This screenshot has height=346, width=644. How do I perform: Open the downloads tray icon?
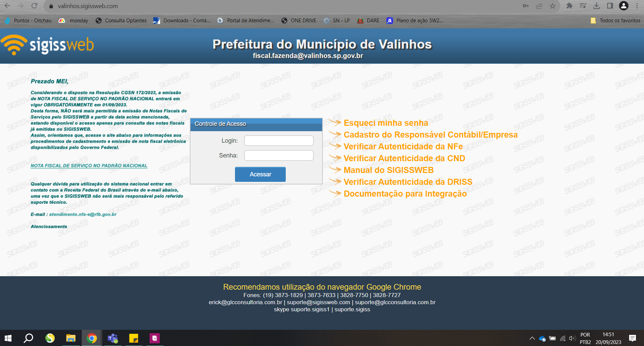[596, 6]
